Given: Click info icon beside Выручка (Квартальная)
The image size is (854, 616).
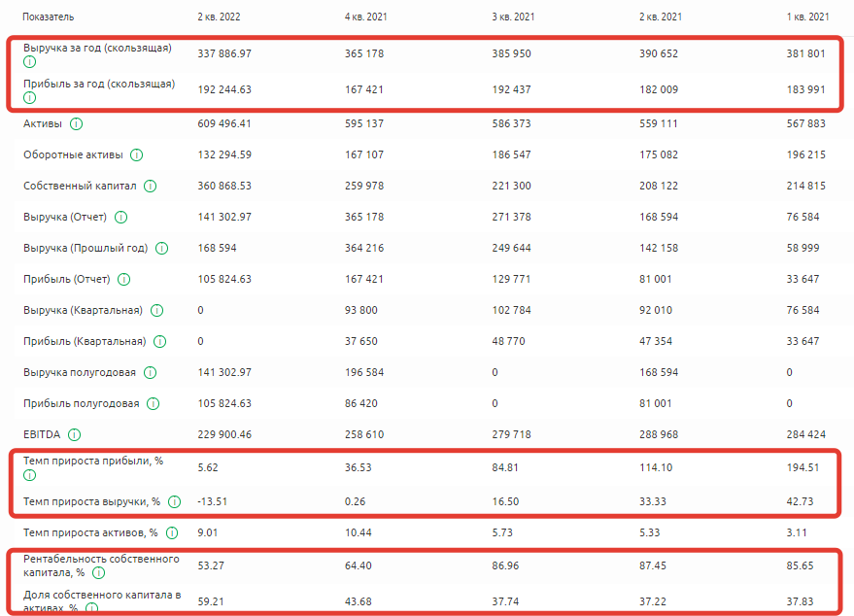Looking at the screenshot, I should [x=156, y=311].
